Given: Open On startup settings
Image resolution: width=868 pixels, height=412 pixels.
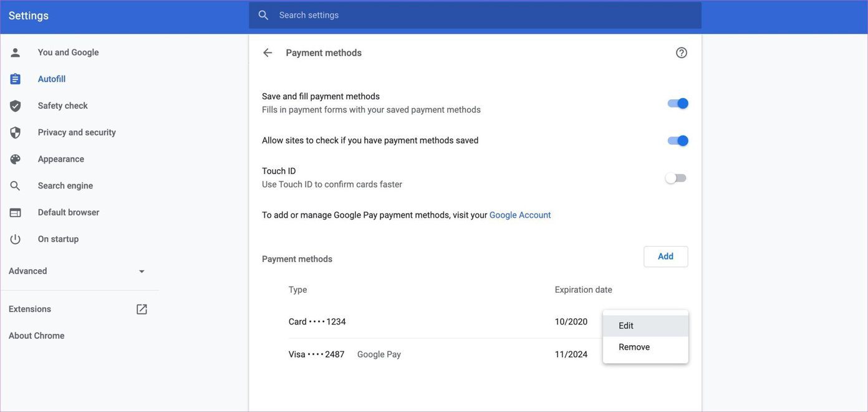Looking at the screenshot, I should coord(58,239).
